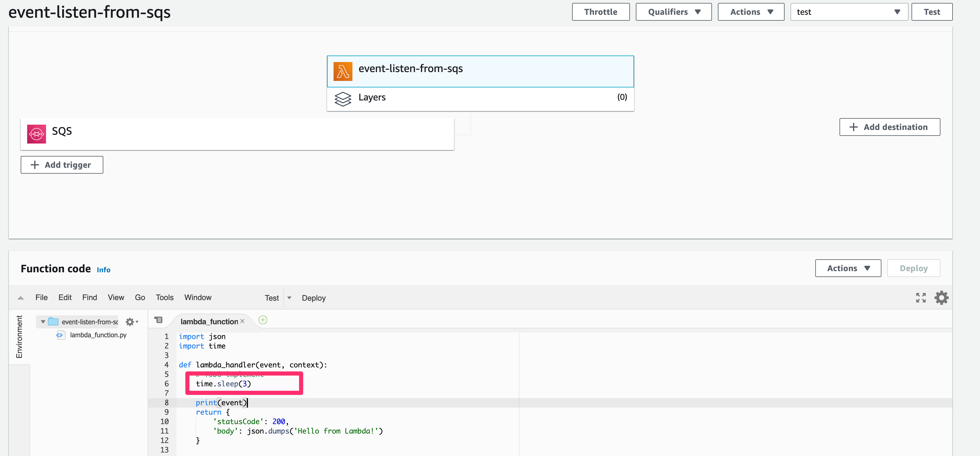
Task: Open the Find menu
Action: pyautogui.click(x=89, y=297)
